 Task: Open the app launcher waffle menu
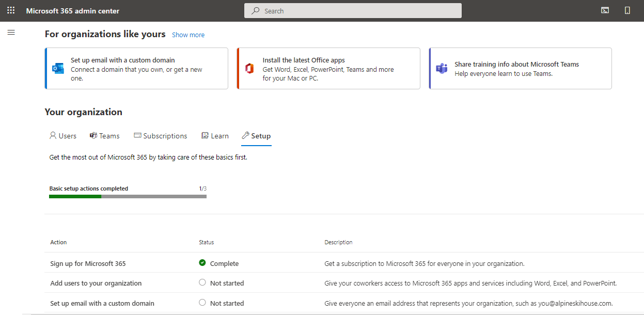point(11,10)
